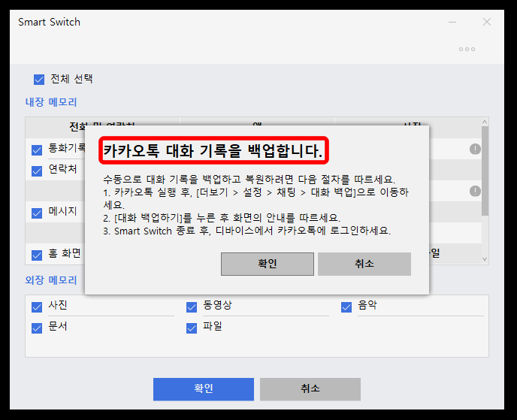
Task: Toggle the 전체 선택 checkbox
Action: [39, 80]
